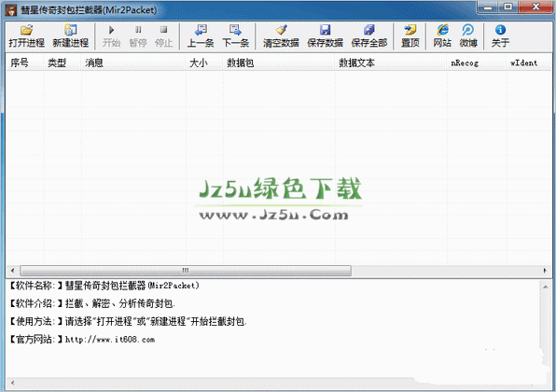Go to next packet with 下一条
This screenshot has height=392, width=556.
[x=235, y=36]
